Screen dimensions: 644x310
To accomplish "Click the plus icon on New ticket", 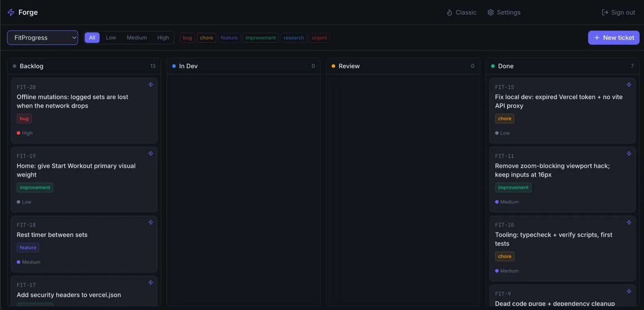I will point(597,37).
